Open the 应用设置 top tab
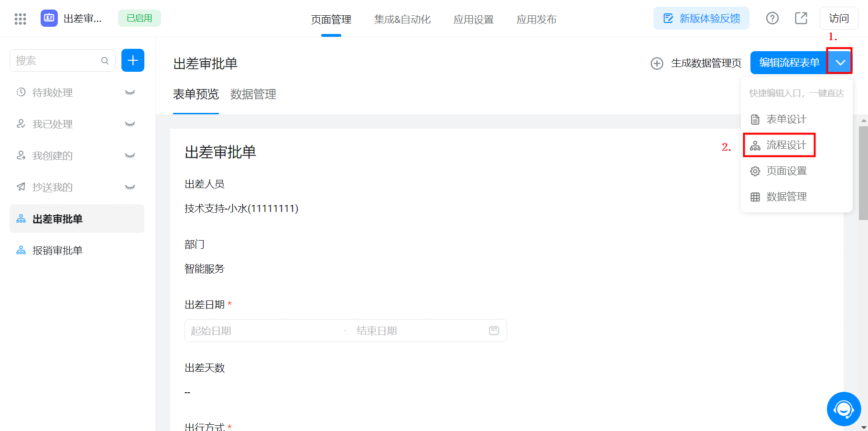Screen dimensions: 868x431 [474, 20]
